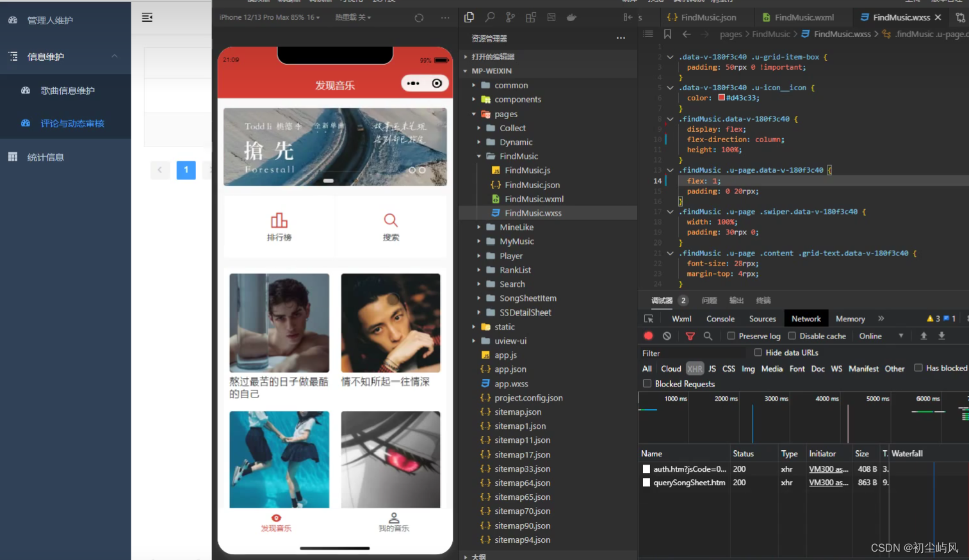
Task: Toggle the bookmark icon in breadcrumb bar
Action: 667,34
